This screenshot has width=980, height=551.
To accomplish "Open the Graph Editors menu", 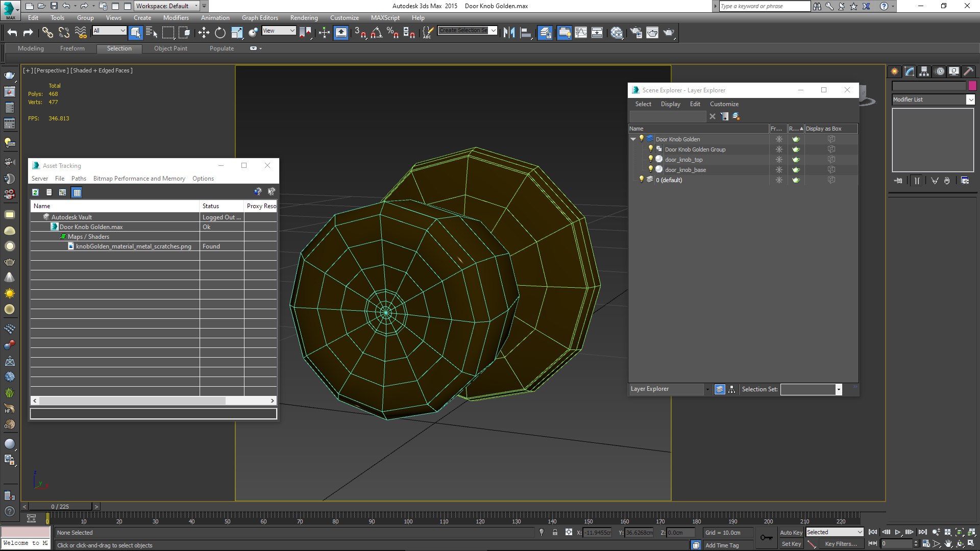I will [260, 17].
